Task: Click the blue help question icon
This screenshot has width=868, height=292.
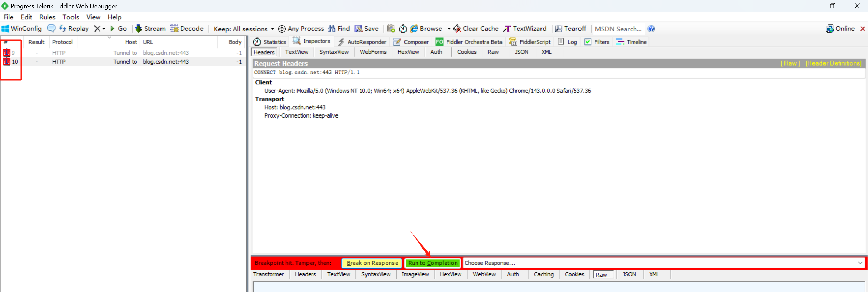Action: point(651,29)
